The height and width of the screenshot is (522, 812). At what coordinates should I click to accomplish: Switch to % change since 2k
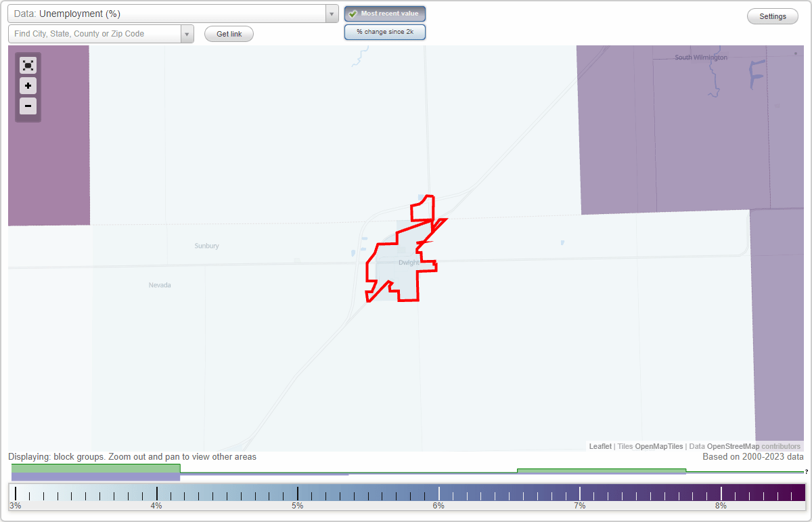(x=385, y=32)
